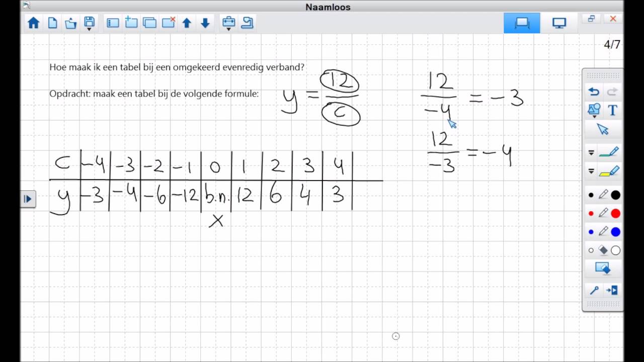Pick thick red pen swatch

click(x=615, y=214)
